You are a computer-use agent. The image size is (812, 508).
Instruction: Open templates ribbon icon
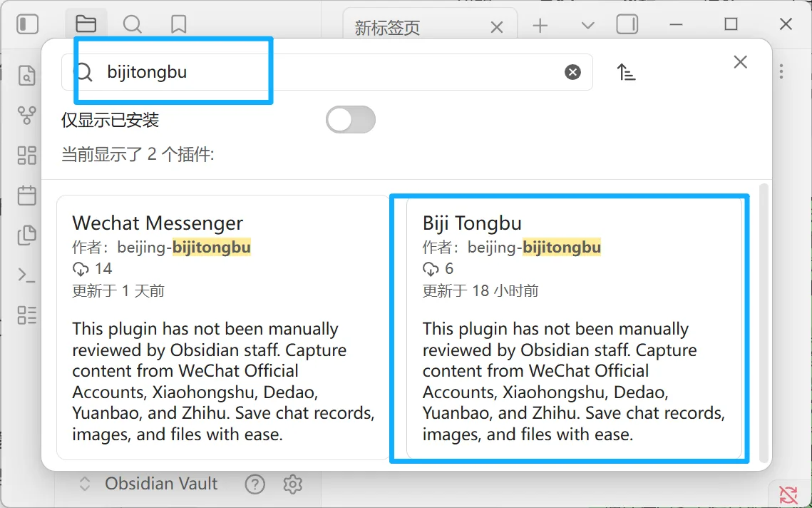click(27, 235)
